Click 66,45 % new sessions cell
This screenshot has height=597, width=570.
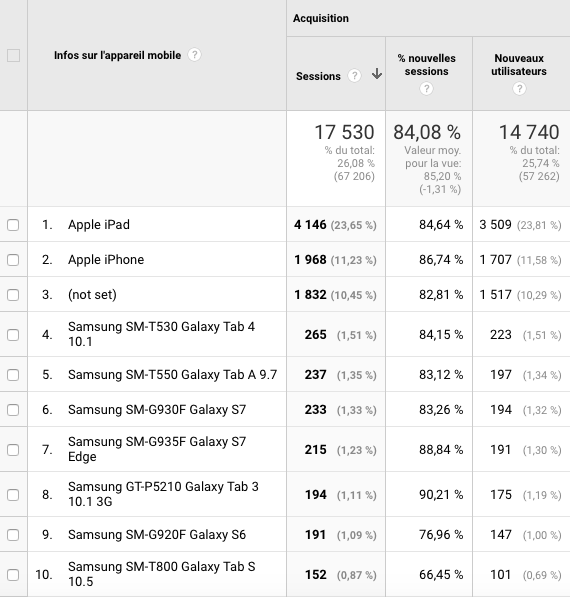click(441, 575)
